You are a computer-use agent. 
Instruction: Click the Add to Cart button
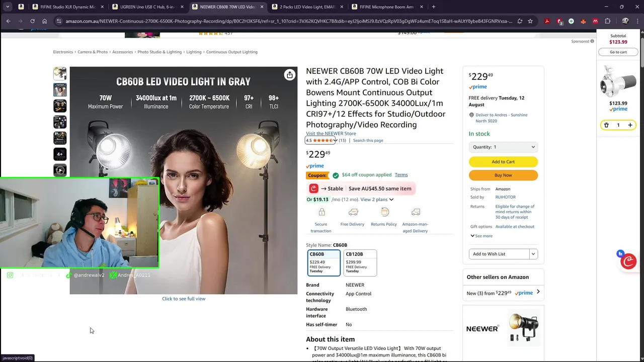[503, 161]
